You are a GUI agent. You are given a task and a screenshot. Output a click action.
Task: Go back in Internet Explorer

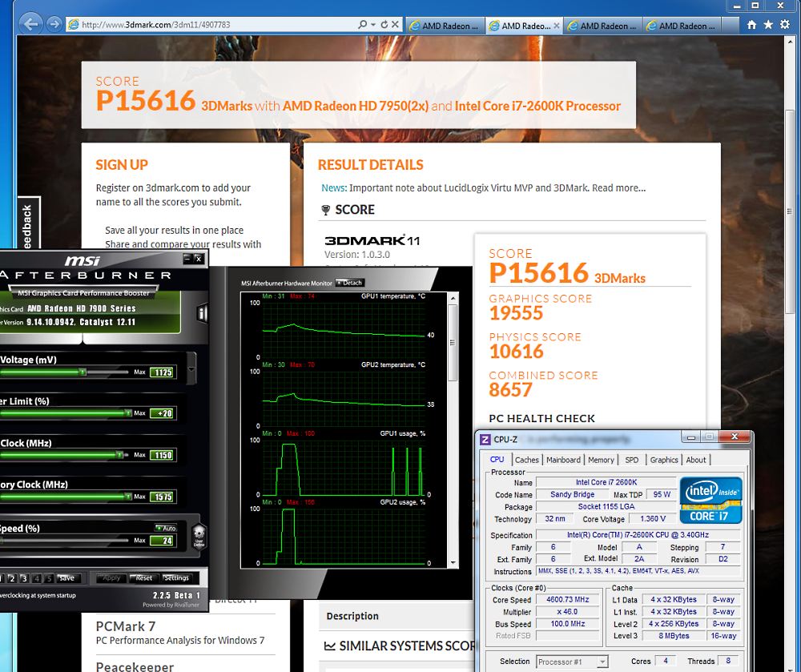click(x=31, y=24)
